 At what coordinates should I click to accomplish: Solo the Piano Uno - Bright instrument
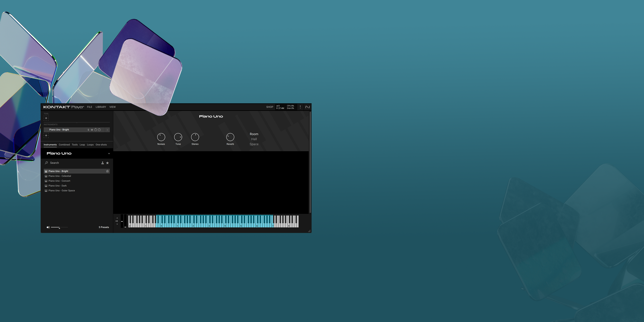coord(88,130)
